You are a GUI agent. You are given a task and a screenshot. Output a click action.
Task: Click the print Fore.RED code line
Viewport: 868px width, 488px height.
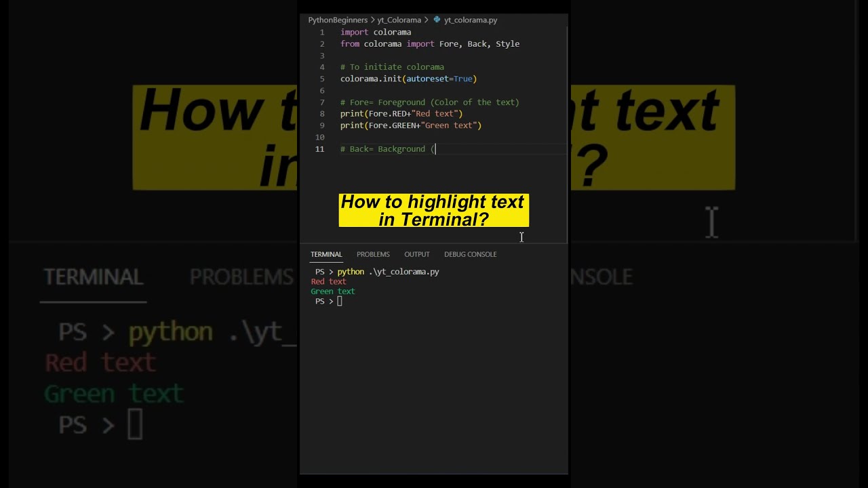[401, 114]
